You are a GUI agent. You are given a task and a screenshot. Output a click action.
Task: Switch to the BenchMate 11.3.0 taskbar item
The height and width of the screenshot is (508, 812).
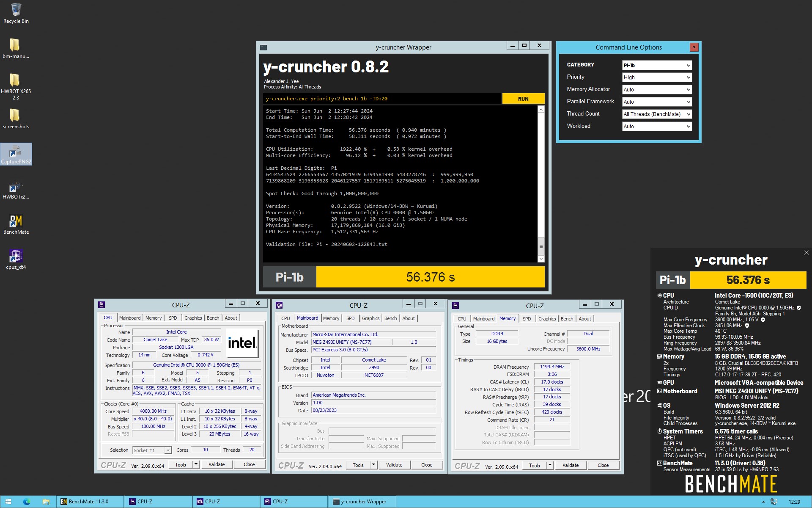point(91,502)
